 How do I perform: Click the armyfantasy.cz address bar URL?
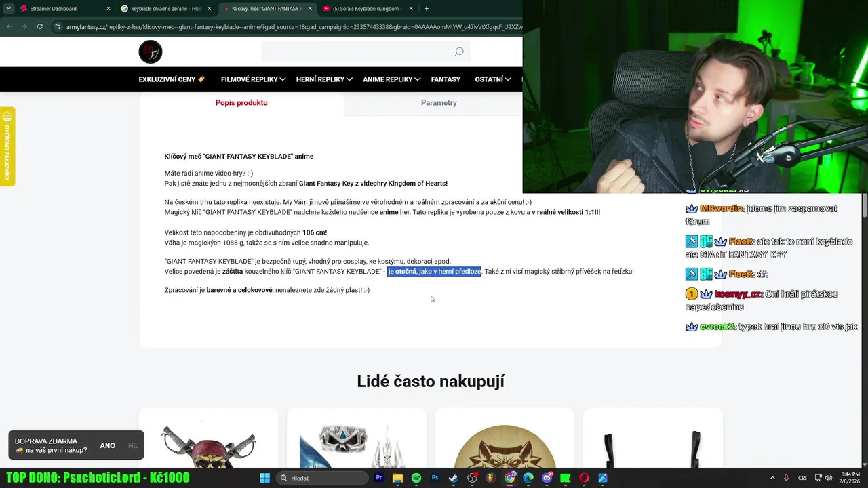click(x=294, y=27)
